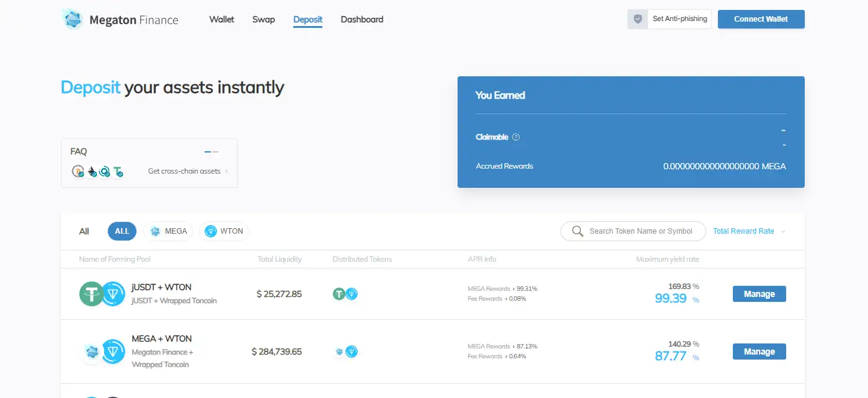
Task: Expand the Get cross-chain assets arrow
Action: point(226,171)
